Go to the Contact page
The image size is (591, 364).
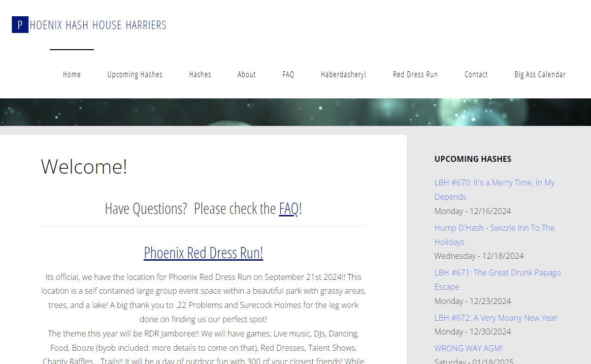tap(476, 74)
